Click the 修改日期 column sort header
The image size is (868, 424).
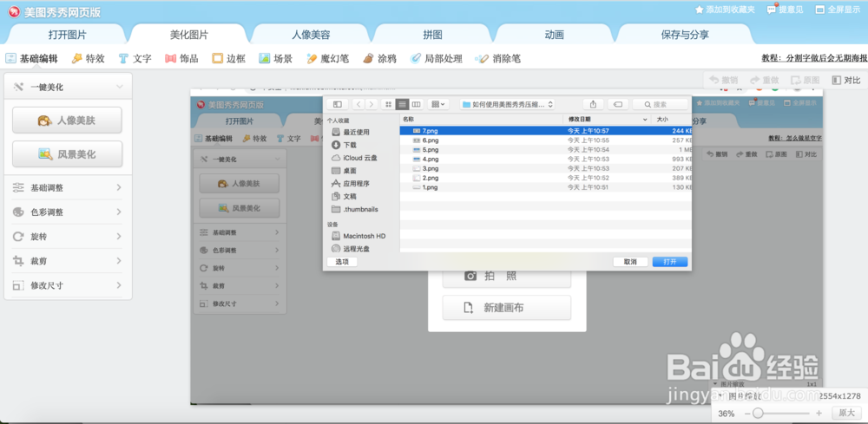coord(607,119)
